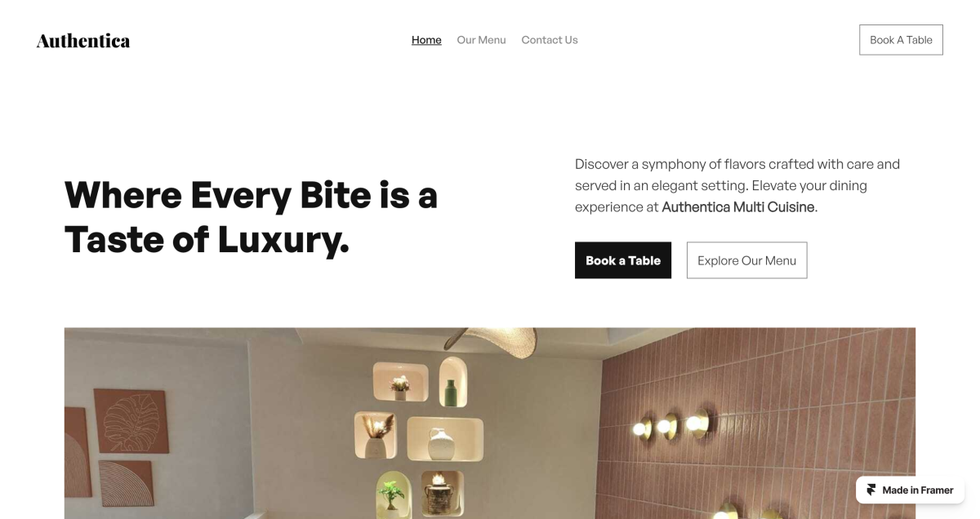Click the arch-pattern wall art panel
Image resolution: width=980 pixels, height=519 pixels.
[x=125, y=485]
